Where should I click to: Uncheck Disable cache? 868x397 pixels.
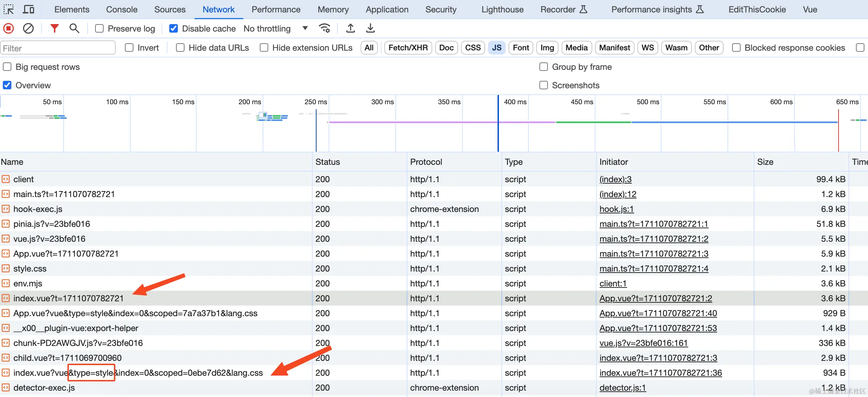(174, 29)
